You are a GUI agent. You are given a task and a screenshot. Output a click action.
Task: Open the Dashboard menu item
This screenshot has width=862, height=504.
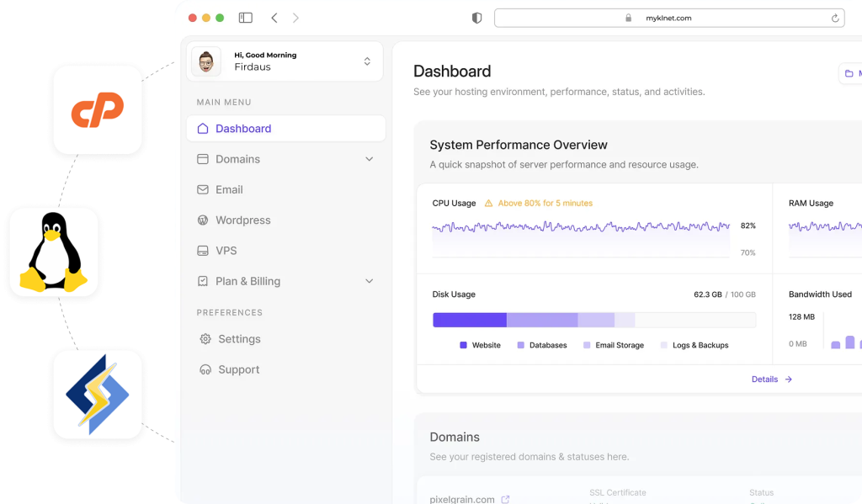286,129
